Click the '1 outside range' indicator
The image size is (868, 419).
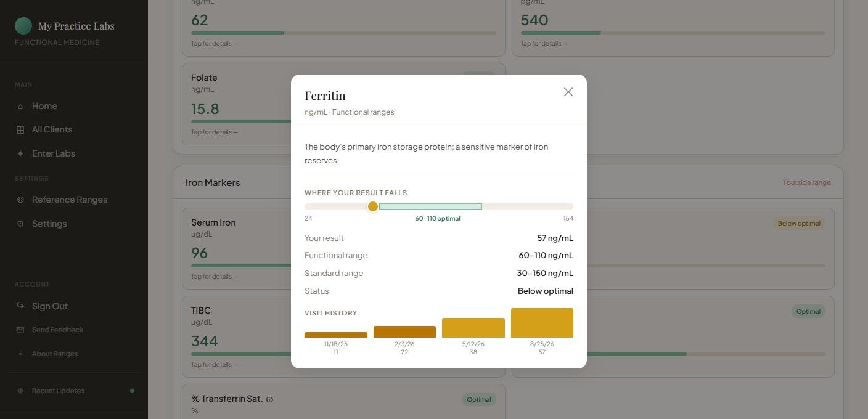(807, 182)
